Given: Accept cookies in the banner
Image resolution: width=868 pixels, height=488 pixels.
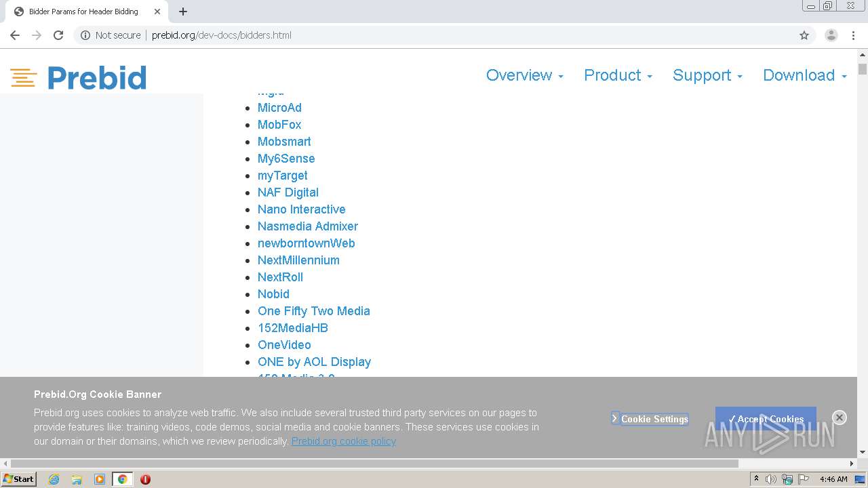Looking at the screenshot, I should (766, 419).
